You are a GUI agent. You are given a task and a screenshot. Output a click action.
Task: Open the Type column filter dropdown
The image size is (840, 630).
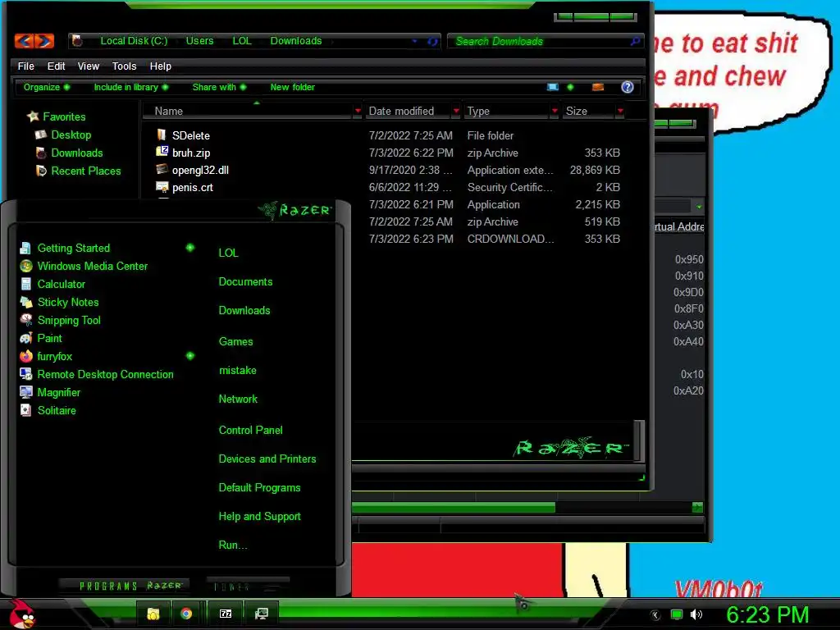coord(555,111)
